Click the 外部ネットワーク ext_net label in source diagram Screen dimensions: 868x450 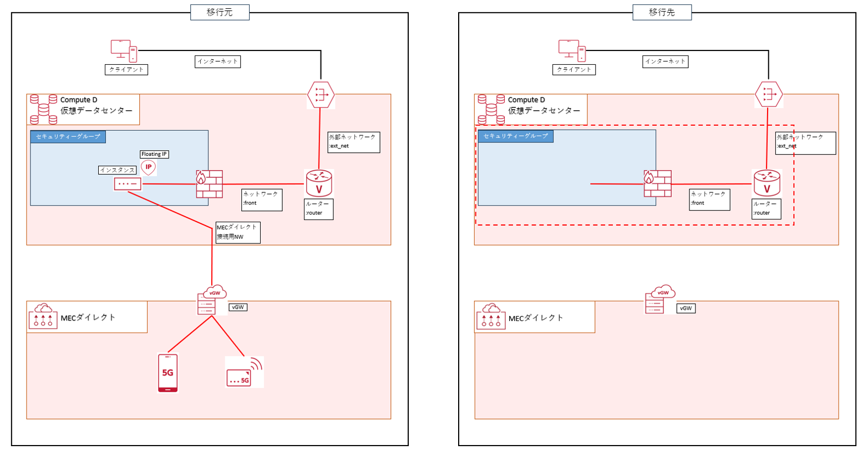(353, 141)
